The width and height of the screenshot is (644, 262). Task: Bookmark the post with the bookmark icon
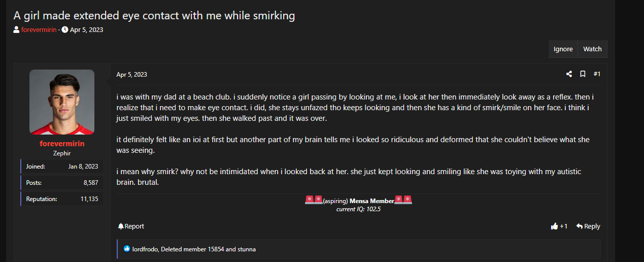pyautogui.click(x=583, y=74)
